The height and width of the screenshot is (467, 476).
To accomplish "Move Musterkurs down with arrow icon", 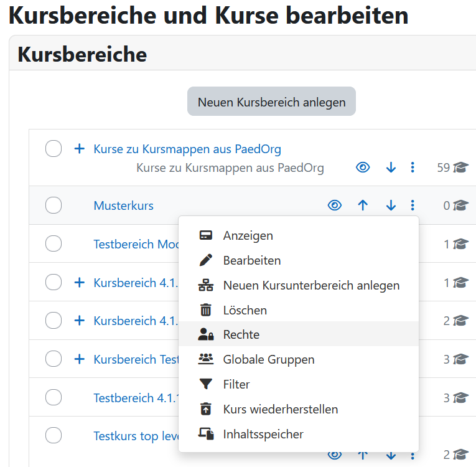I will 391,205.
